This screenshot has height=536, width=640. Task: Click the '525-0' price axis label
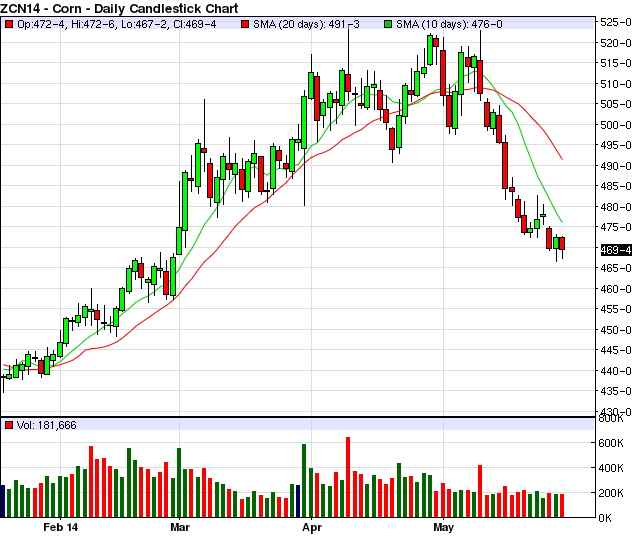616,22
